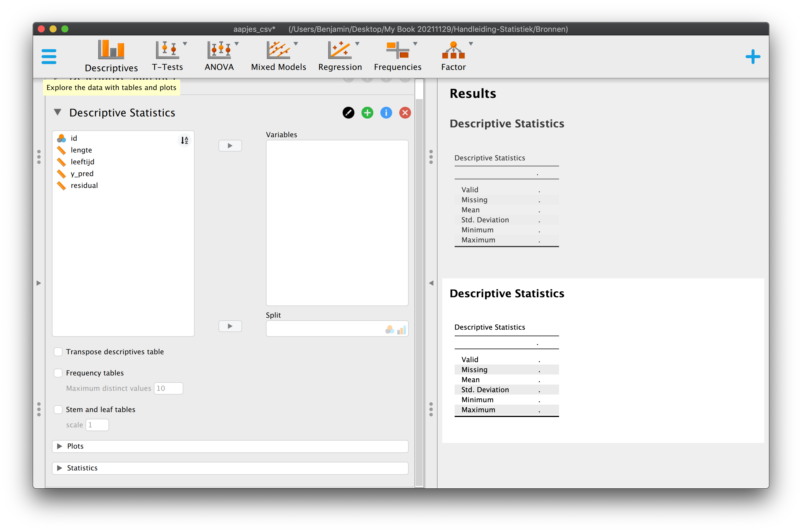Click the T-Tests dropdown arrow

(x=185, y=44)
